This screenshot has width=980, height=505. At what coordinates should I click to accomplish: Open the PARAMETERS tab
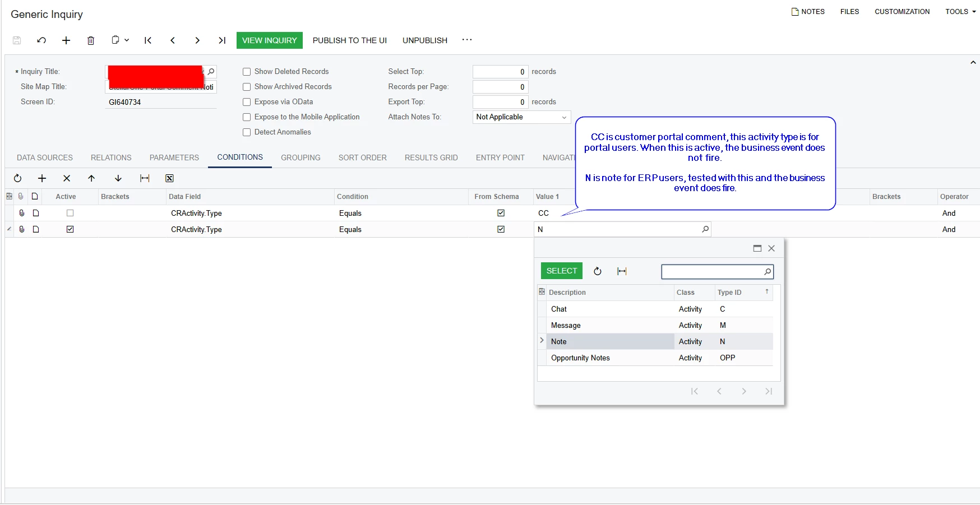point(174,157)
